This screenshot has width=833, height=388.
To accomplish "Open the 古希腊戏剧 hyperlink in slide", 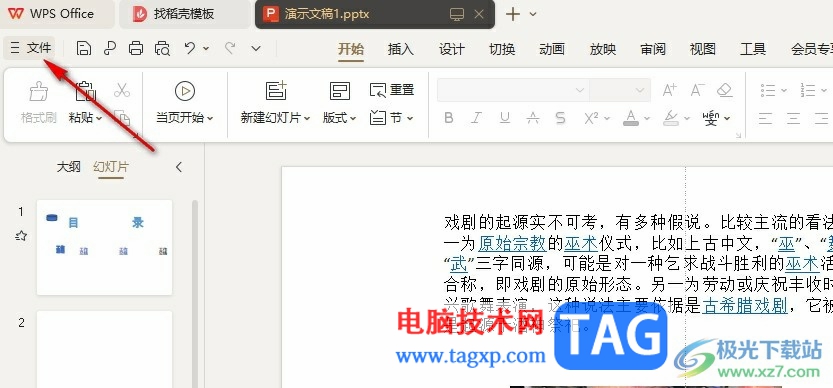I will (x=744, y=307).
